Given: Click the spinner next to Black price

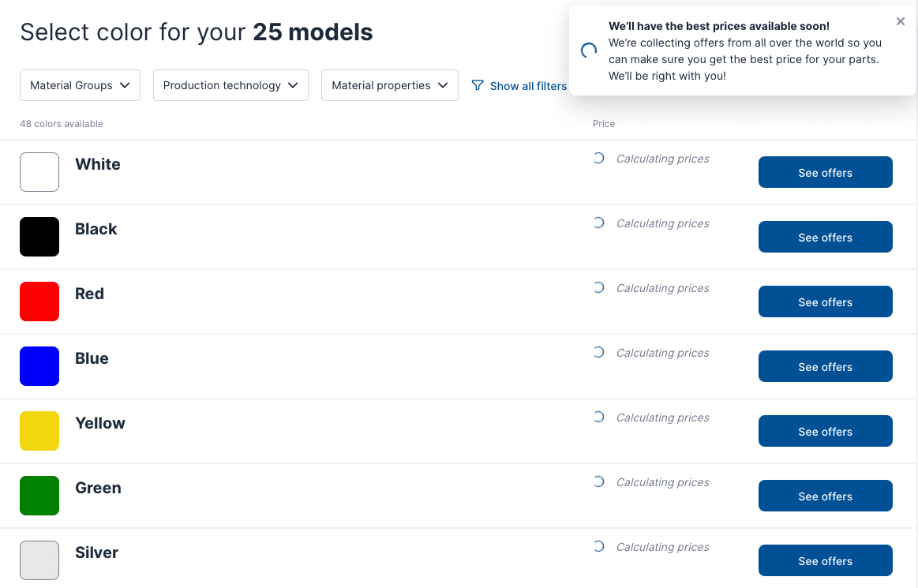Looking at the screenshot, I should pos(598,223).
